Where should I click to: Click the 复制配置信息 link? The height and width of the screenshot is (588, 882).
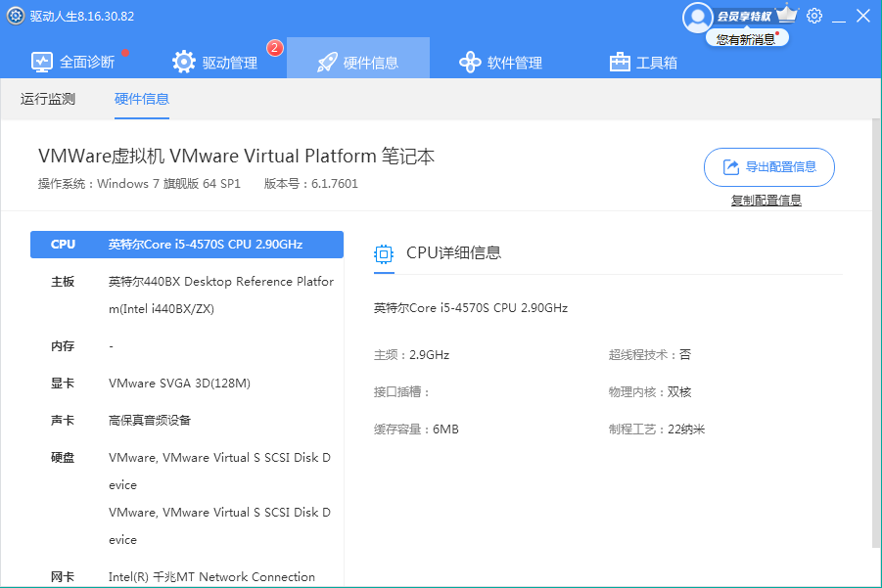[x=766, y=201]
